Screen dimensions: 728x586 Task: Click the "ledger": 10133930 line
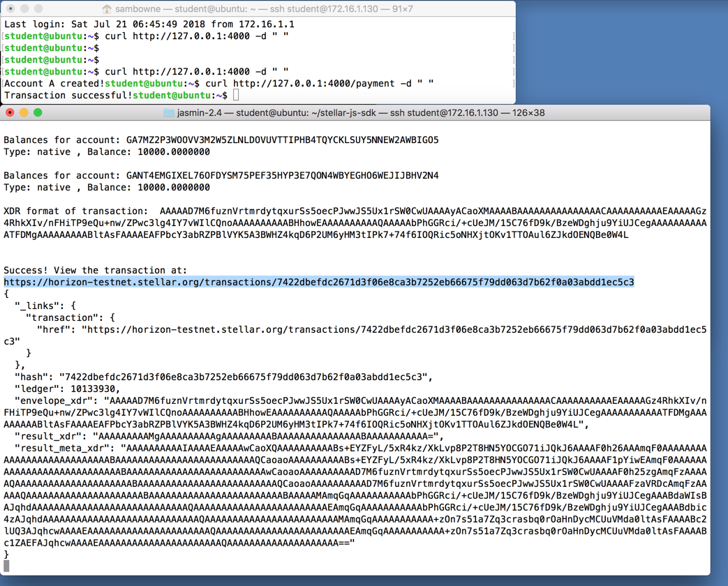(x=67, y=389)
